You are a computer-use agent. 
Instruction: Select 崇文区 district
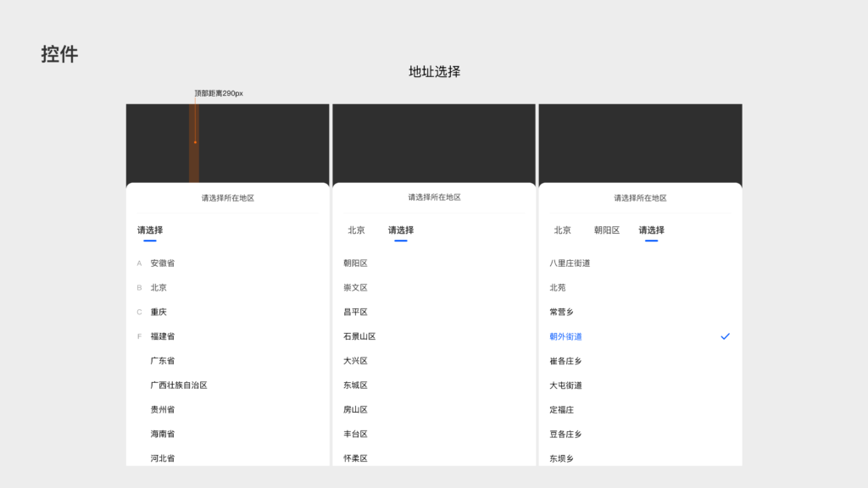pos(355,288)
